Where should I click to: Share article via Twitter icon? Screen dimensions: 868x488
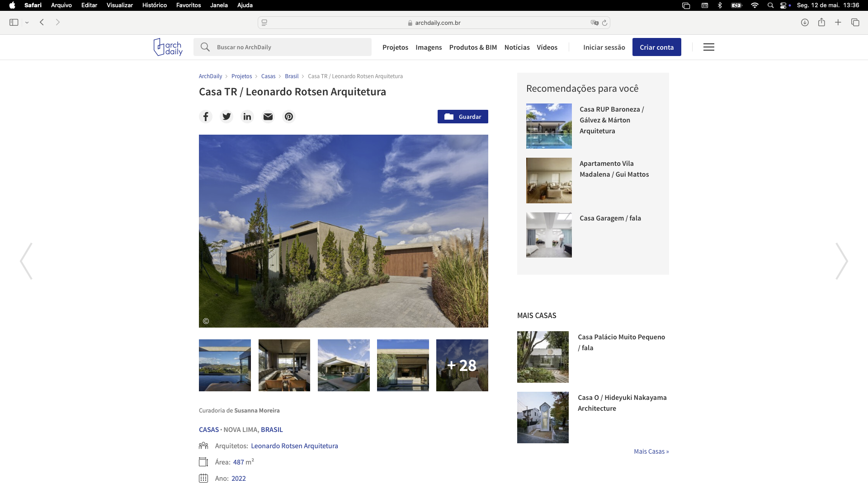point(226,117)
